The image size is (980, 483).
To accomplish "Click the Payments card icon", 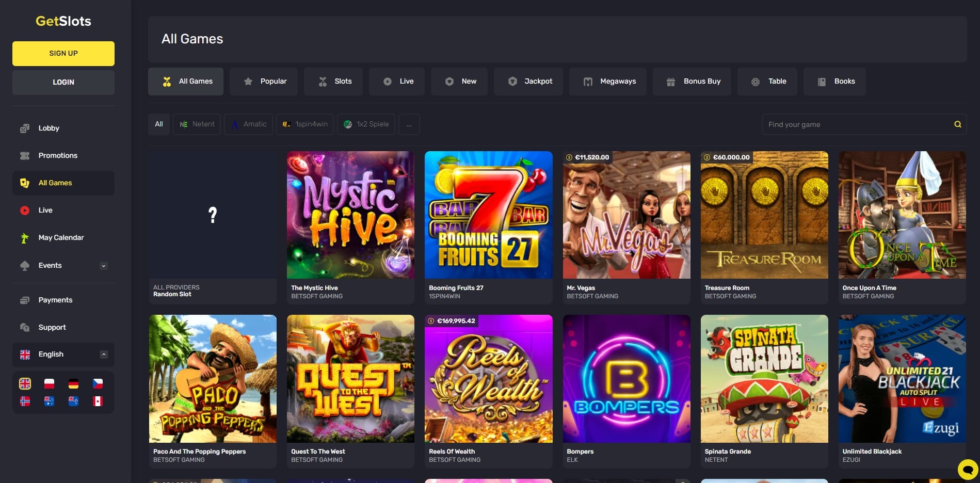I will (x=24, y=300).
